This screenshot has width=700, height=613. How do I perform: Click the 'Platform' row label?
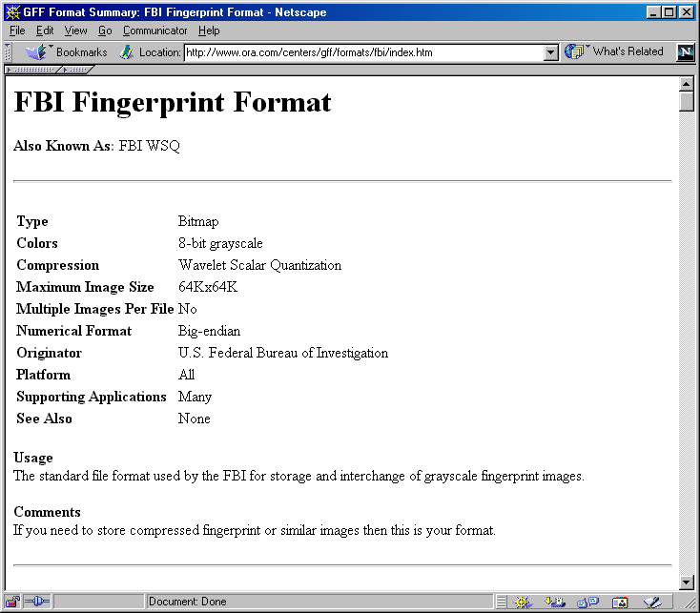tap(43, 375)
